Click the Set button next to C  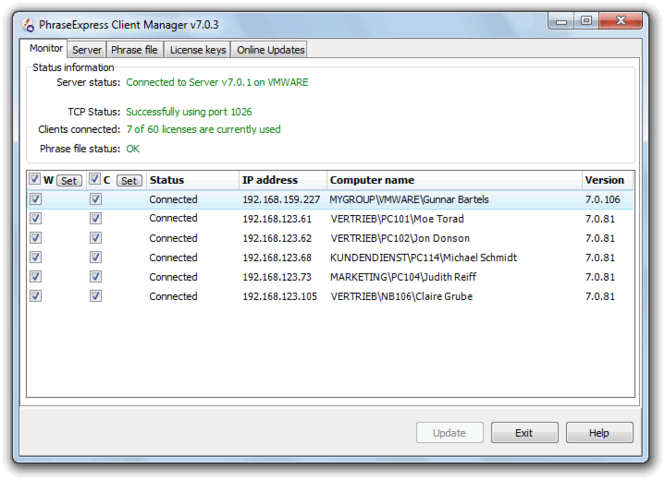(x=129, y=181)
